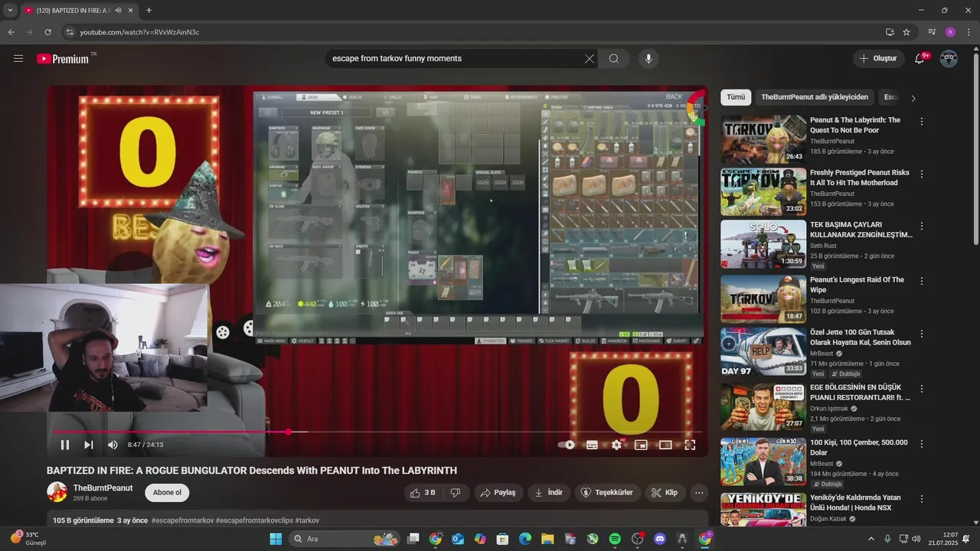Activate miniplayer mode
This screenshot has width=980, height=551.
click(641, 445)
